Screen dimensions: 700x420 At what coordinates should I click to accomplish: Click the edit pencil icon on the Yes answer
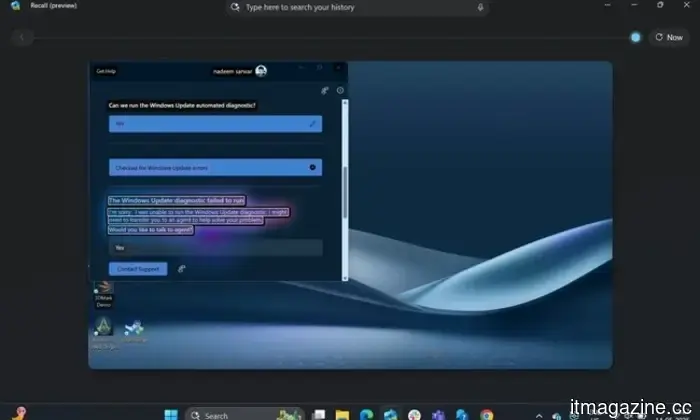(313, 124)
